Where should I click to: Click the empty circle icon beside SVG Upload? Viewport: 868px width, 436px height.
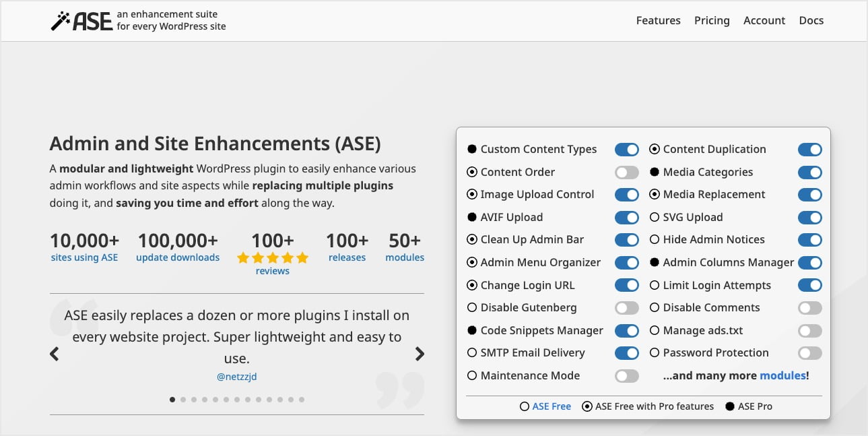655,217
